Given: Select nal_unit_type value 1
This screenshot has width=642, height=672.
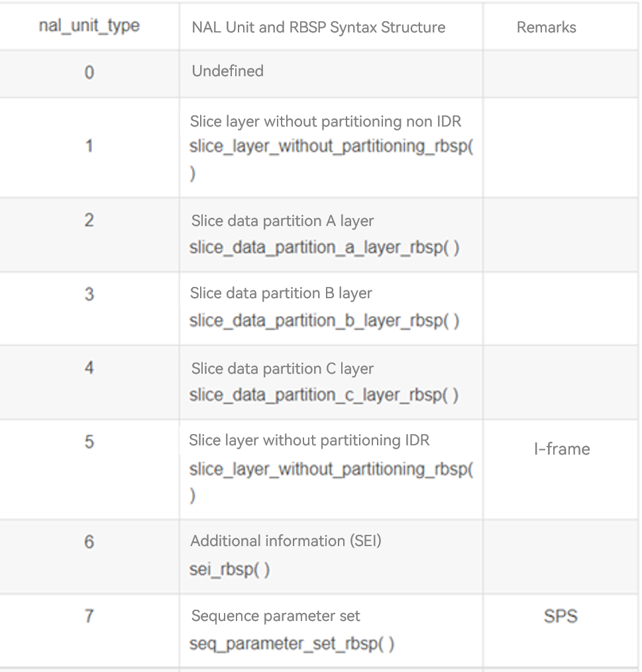Looking at the screenshot, I should pos(89,146).
